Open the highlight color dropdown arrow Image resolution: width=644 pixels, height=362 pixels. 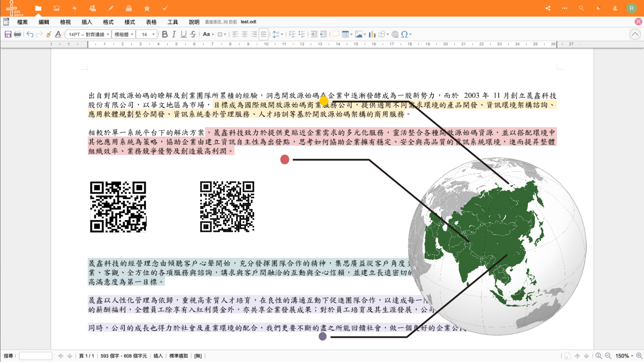pyautogui.click(x=225, y=34)
